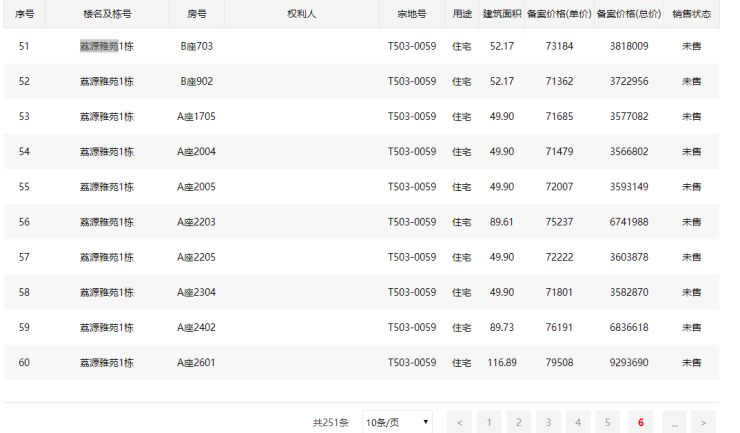740x433 pixels.
Task: Select row 56 room A座2203
Action: (196, 222)
